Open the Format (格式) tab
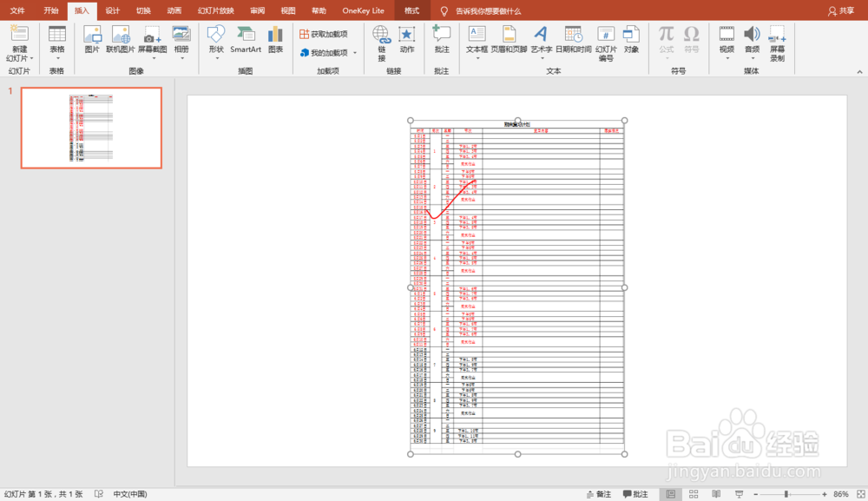This screenshot has width=868, height=501. [x=411, y=10]
